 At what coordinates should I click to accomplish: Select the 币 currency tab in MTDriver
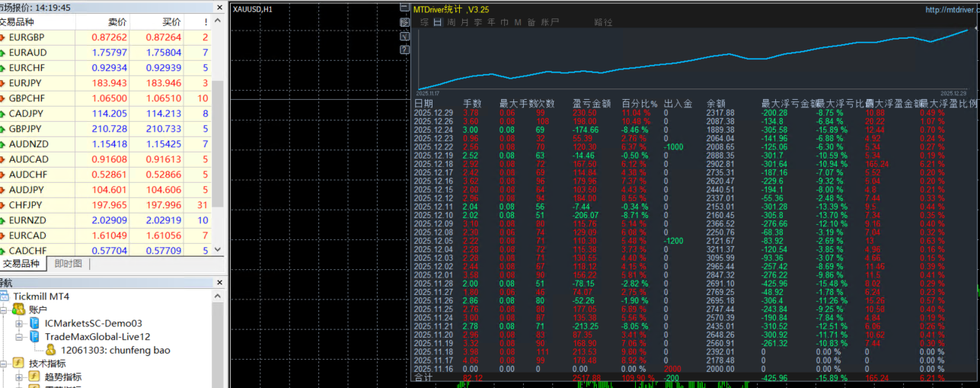tap(504, 23)
